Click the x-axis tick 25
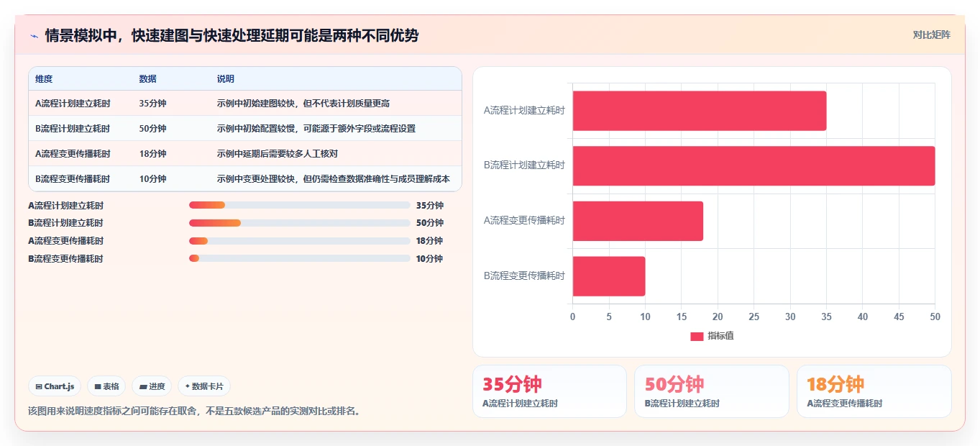 (754, 317)
